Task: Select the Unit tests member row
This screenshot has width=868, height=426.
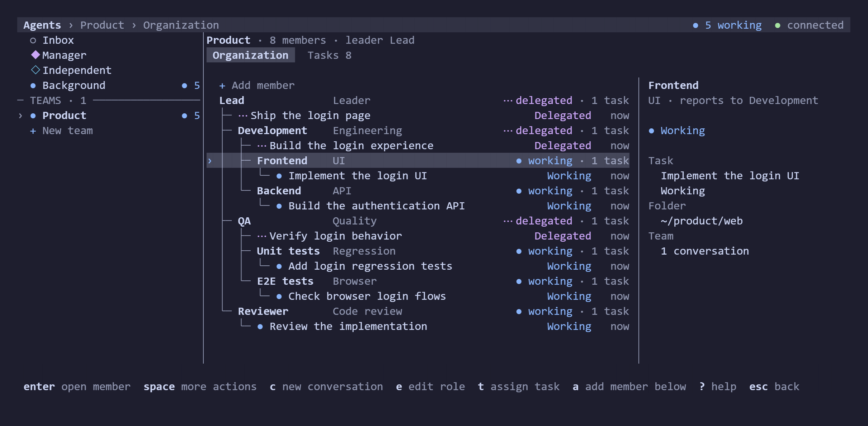Action: pyautogui.click(x=418, y=251)
